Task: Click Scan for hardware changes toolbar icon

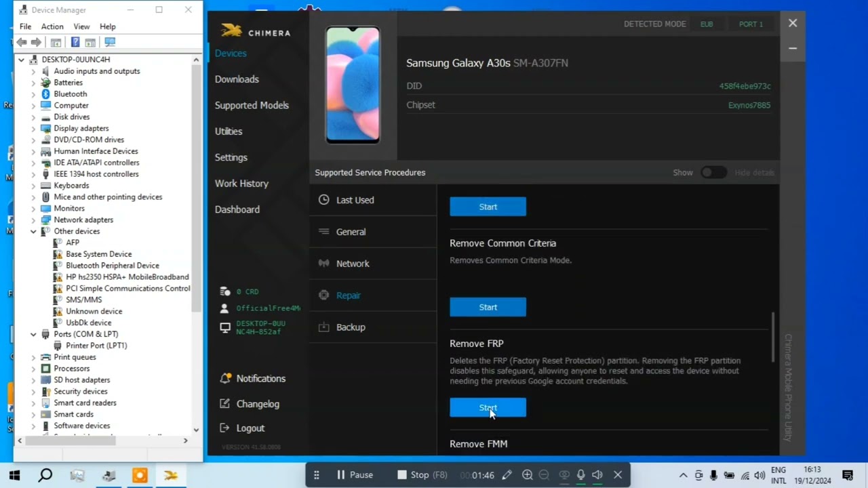Action: (x=110, y=42)
